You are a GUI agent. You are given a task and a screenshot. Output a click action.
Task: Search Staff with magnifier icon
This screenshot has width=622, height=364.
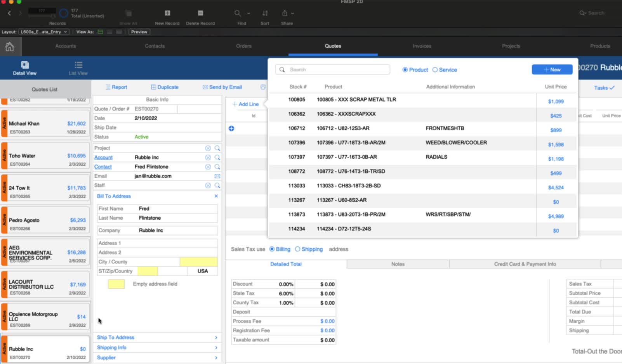[217, 185]
